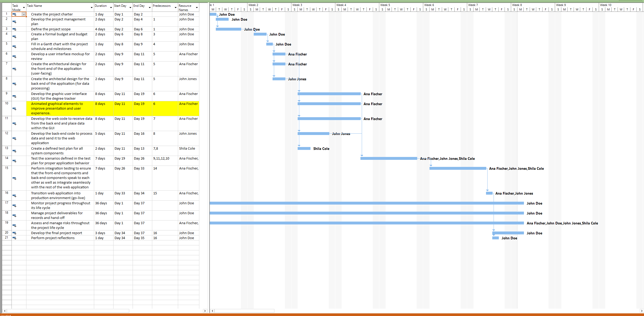Expand the Resource Names column filter

(x=197, y=8)
